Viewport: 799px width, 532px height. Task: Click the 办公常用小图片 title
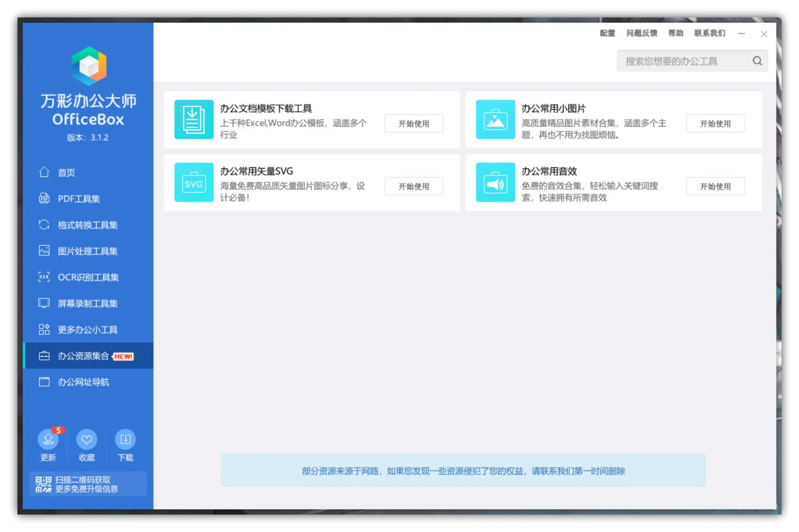(553, 108)
